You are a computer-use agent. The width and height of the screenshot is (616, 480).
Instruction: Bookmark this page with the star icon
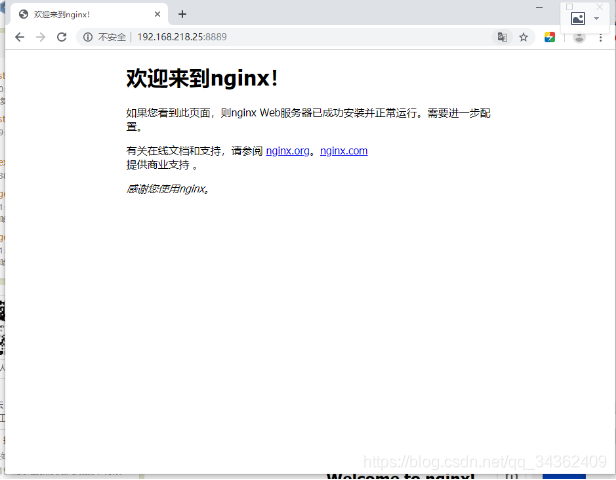[x=523, y=37]
